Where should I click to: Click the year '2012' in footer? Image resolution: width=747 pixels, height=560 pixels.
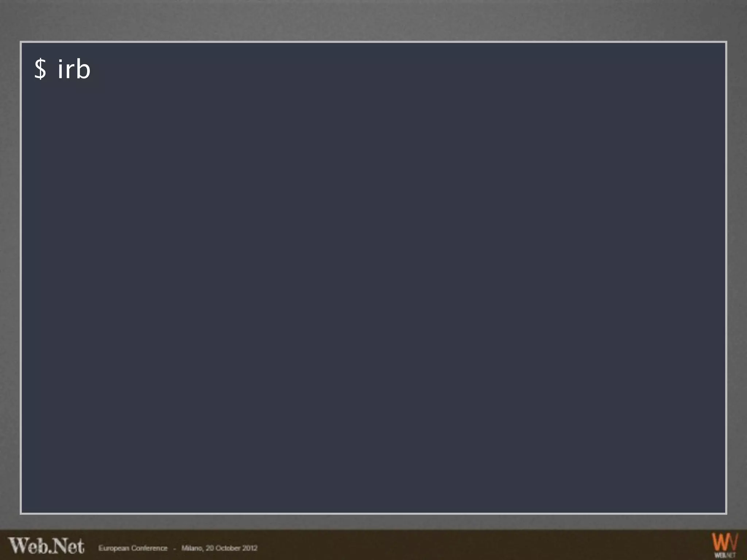pyautogui.click(x=250, y=548)
